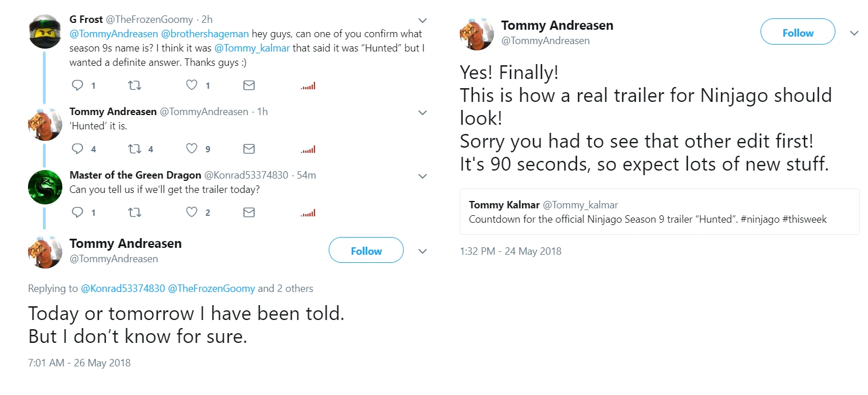Follow Tommy Andreasen on the reply tweet
The height and width of the screenshot is (395, 868).
click(366, 251)
